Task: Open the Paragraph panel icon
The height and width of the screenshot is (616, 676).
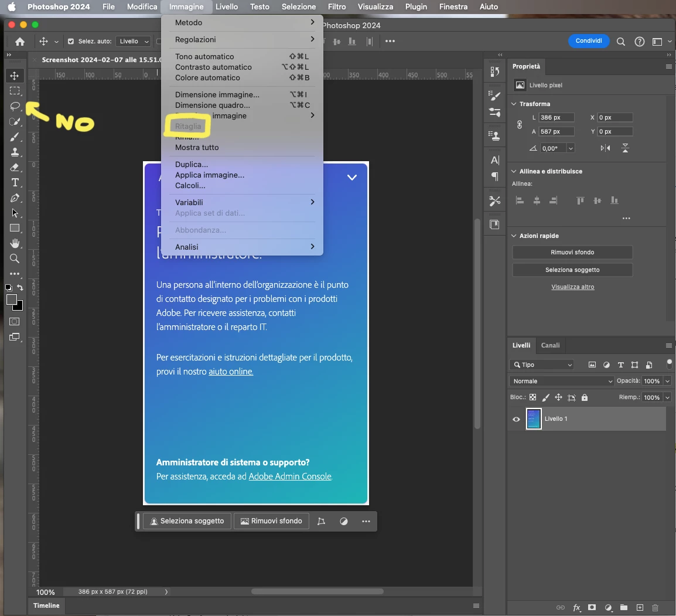Action: point(495,176)
